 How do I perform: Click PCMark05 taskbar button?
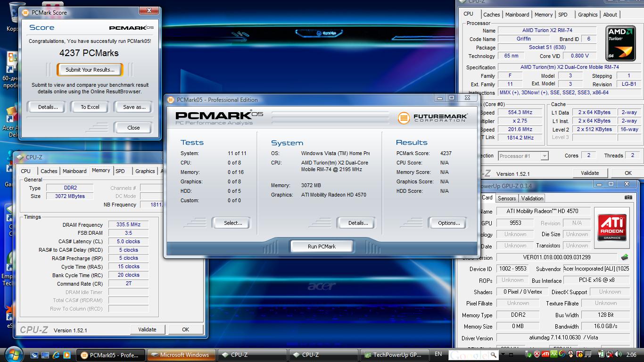click(110, 355)
